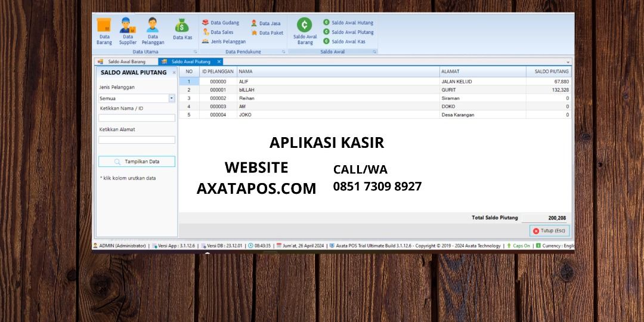Click the Data Supplier icon
This screenshot has height=322, width=644.
[128, 31]
